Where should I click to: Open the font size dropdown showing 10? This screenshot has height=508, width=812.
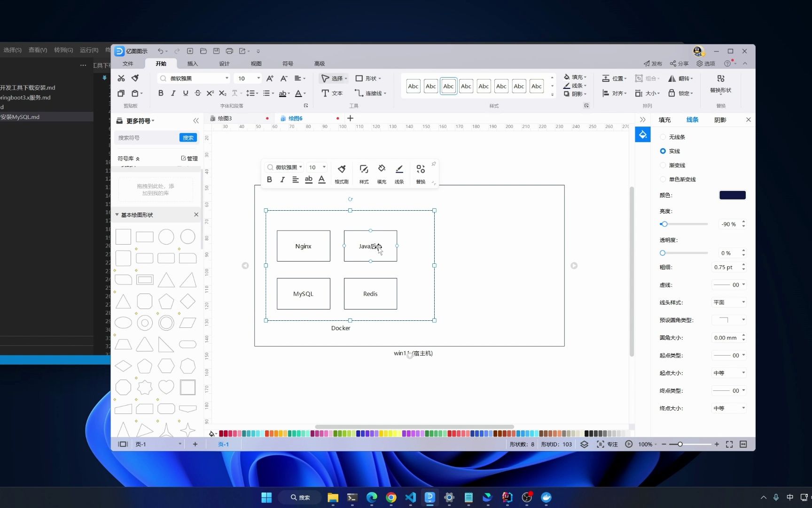[258, 78]
